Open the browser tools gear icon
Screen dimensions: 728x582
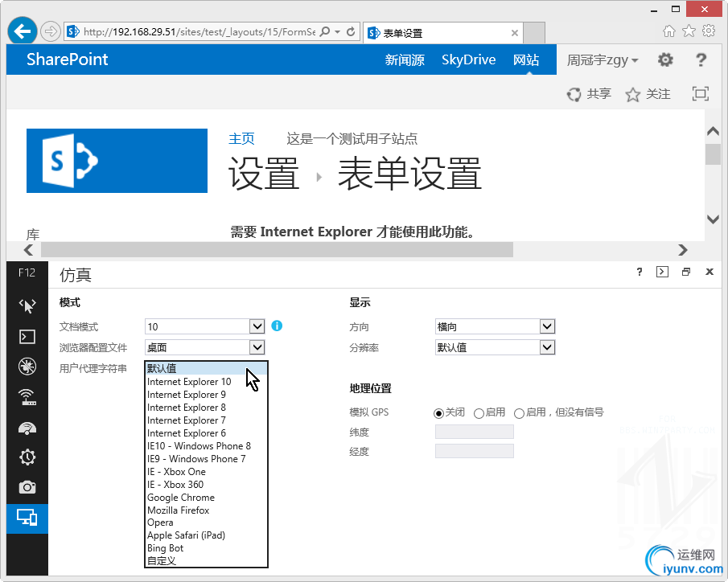tap(709, 31)
